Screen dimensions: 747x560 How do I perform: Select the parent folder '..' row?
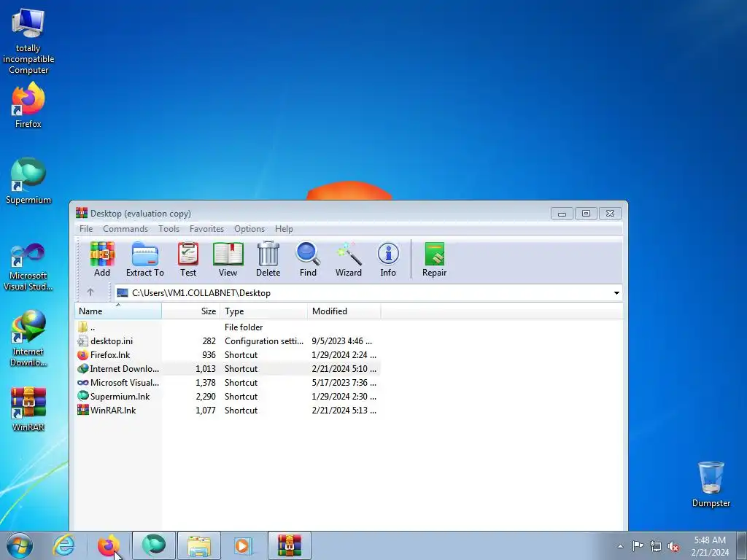tap(228, 327)
